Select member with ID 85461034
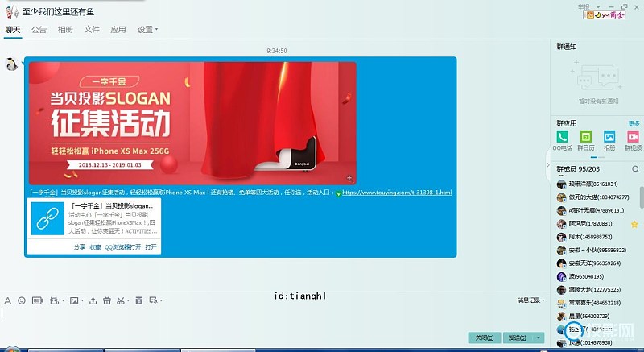The image size is (644, 352). click(592, 184)
